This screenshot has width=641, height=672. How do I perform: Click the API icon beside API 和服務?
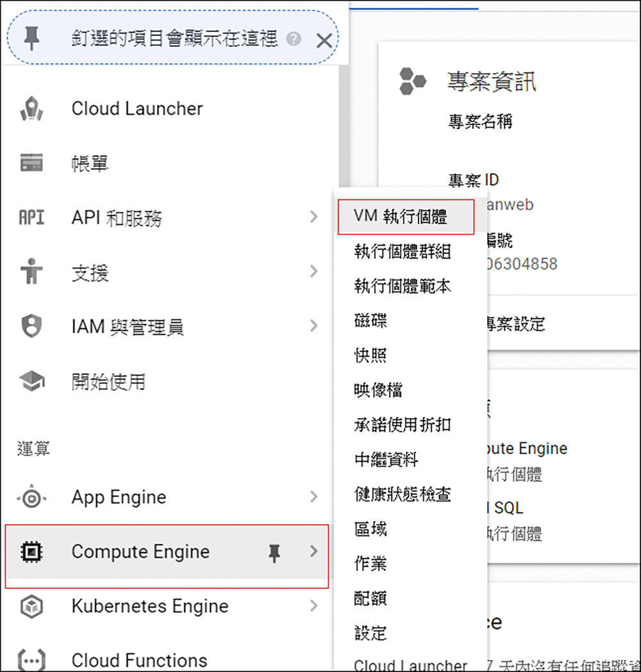click(x=31, y=217)
